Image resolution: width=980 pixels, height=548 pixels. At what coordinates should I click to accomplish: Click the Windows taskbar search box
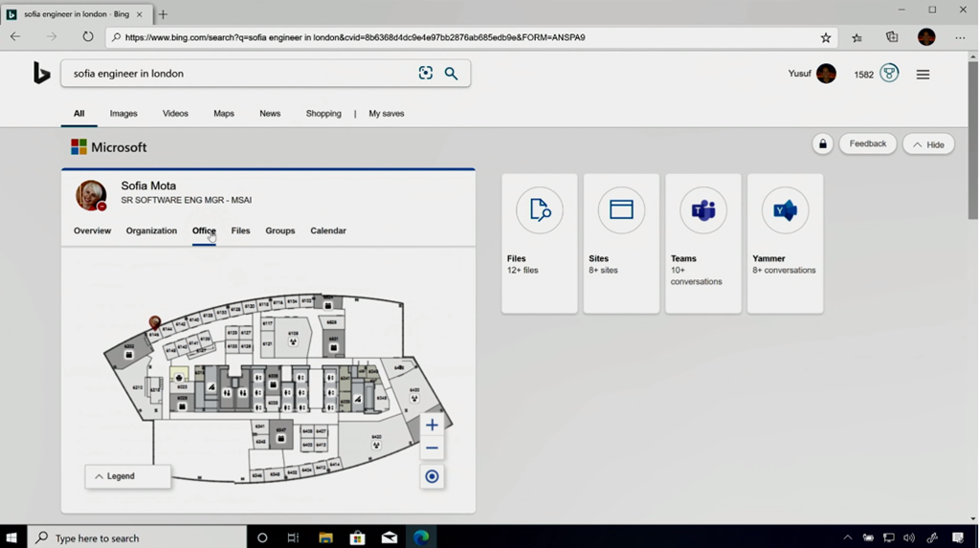pos(137,537)
